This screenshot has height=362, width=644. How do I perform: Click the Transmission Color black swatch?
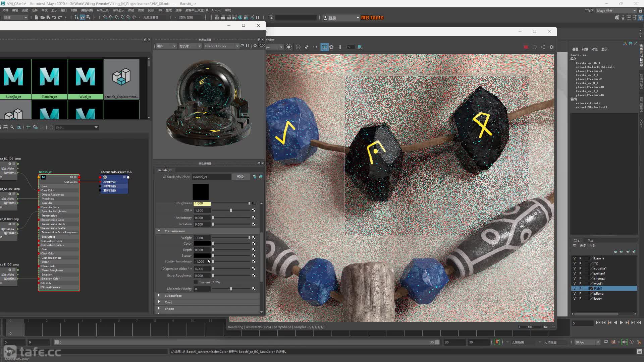point(202,244)
